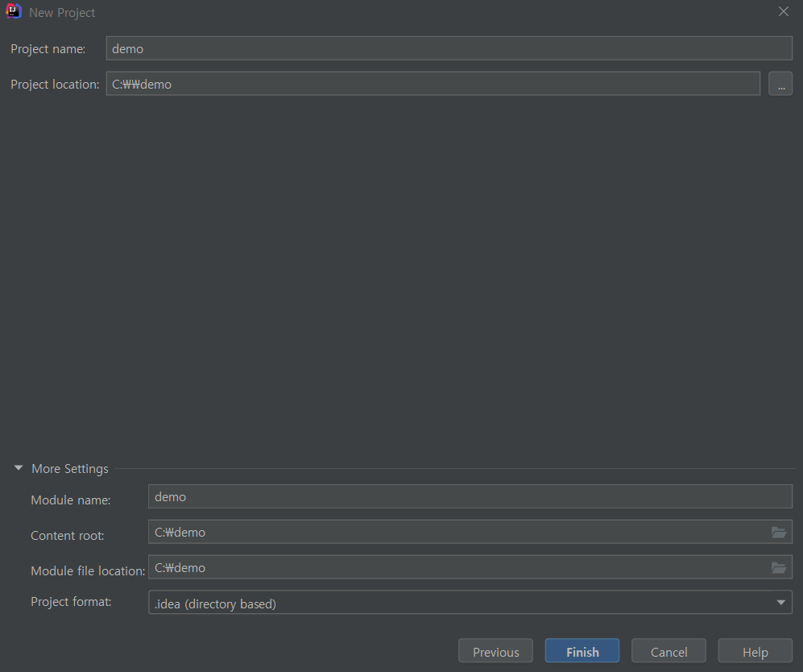
Task: Click the More Settings label
Action: click(69, 469)
